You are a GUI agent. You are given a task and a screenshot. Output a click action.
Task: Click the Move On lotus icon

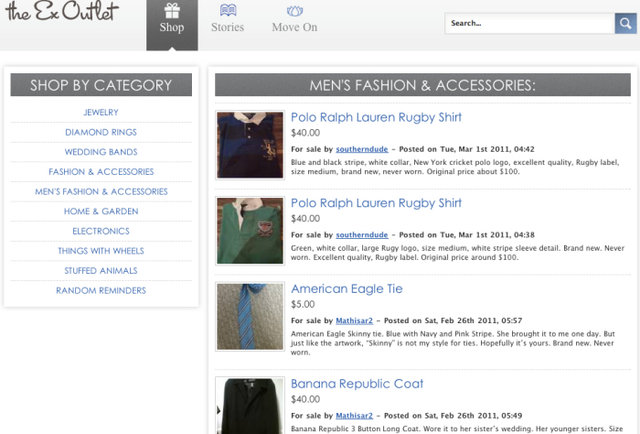click(x=295, y=11)
